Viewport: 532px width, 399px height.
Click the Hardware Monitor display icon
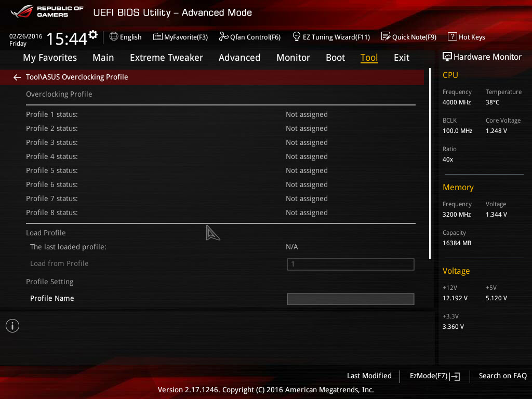tap(447, 57)
